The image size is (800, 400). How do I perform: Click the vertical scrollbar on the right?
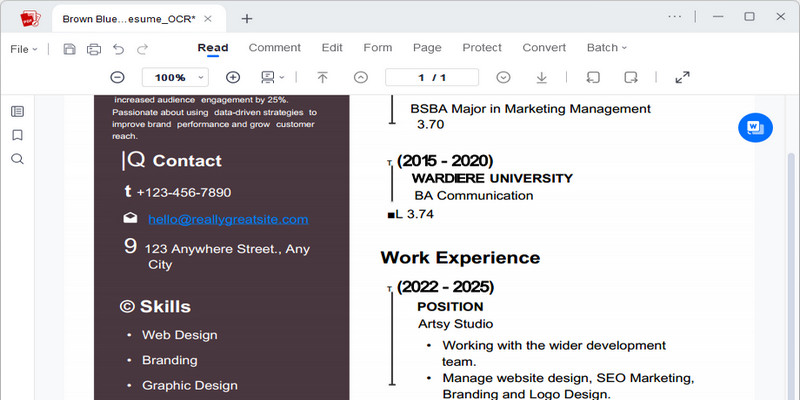(791, 276)
